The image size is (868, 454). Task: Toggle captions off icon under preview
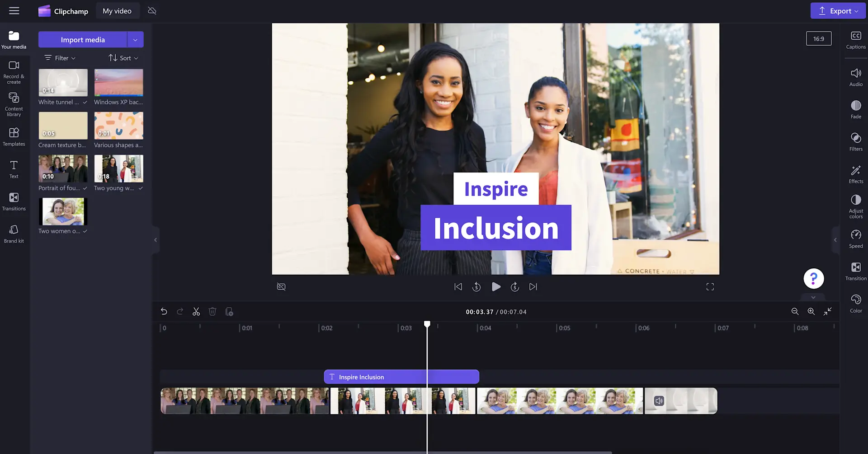pos(281,287)
